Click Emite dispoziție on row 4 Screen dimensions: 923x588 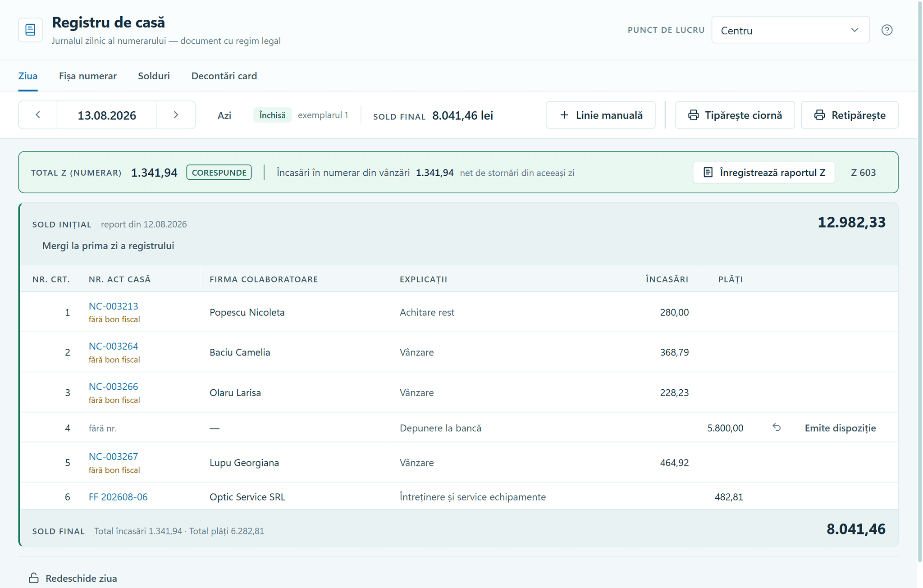[840, 428]
